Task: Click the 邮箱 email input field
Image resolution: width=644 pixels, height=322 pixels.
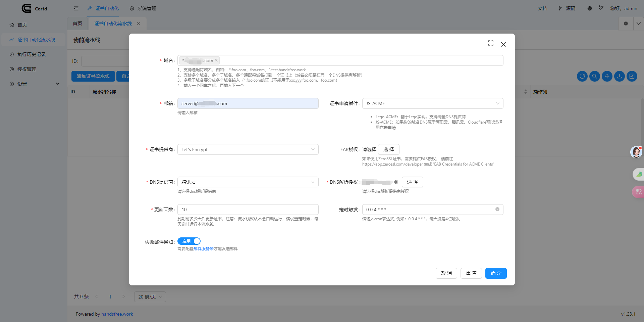Action: click(x=248, y=103)
